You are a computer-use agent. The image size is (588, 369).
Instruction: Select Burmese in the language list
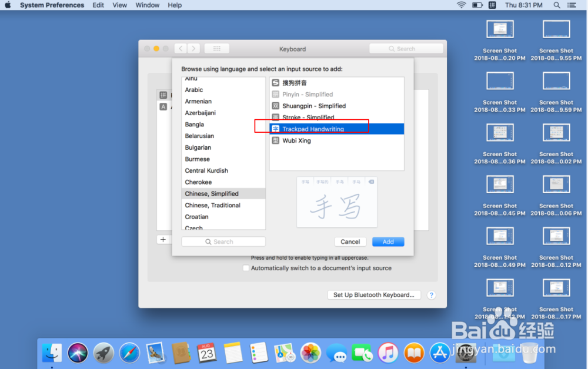[223, 159]
